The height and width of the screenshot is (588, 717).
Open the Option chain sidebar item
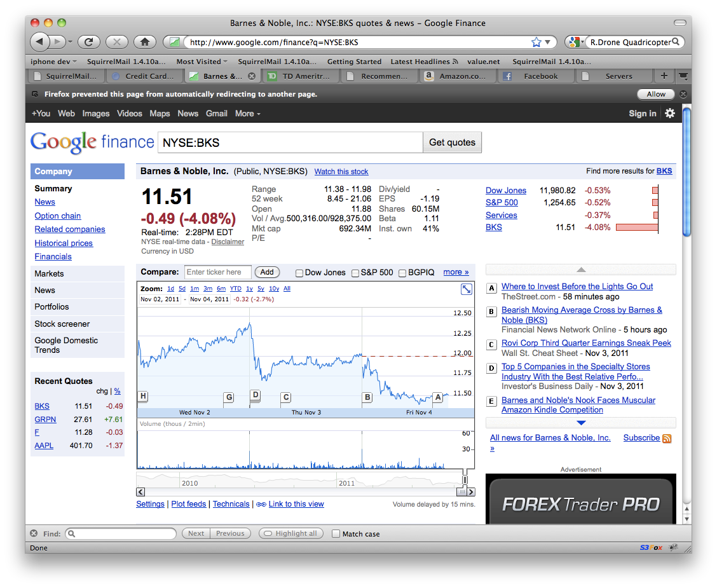[x=58, y=215]
